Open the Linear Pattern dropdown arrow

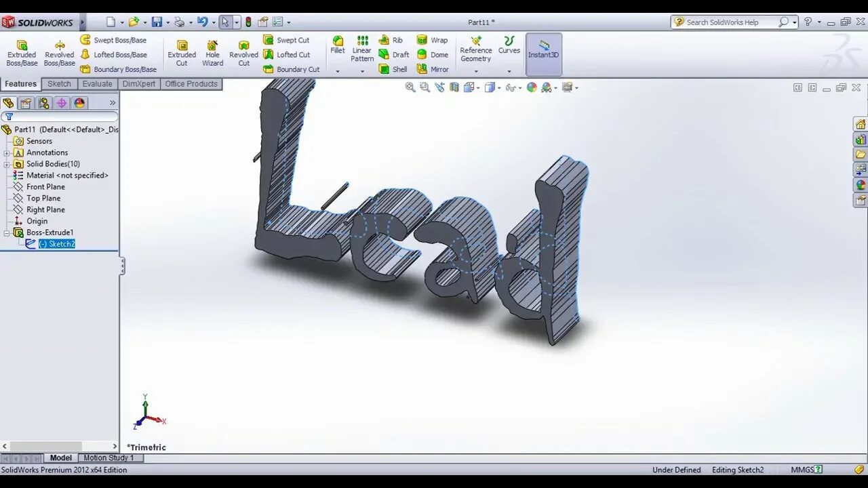362,71
